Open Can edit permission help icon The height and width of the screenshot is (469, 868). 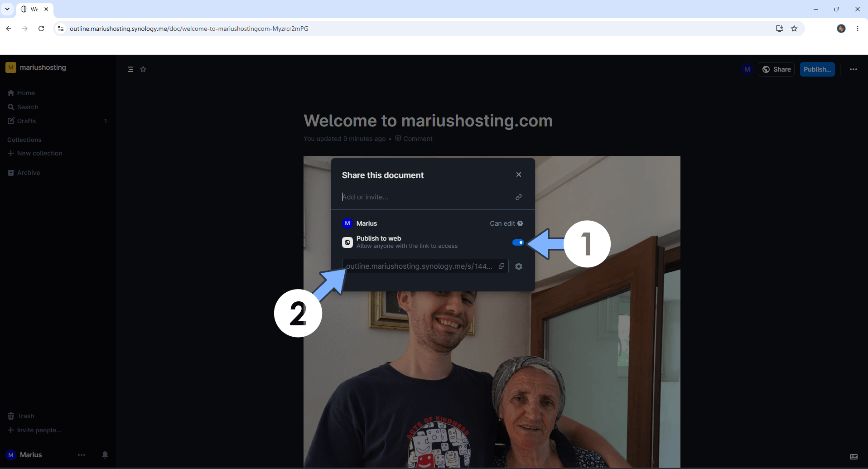pyautogui.click(x=520, y=223)
